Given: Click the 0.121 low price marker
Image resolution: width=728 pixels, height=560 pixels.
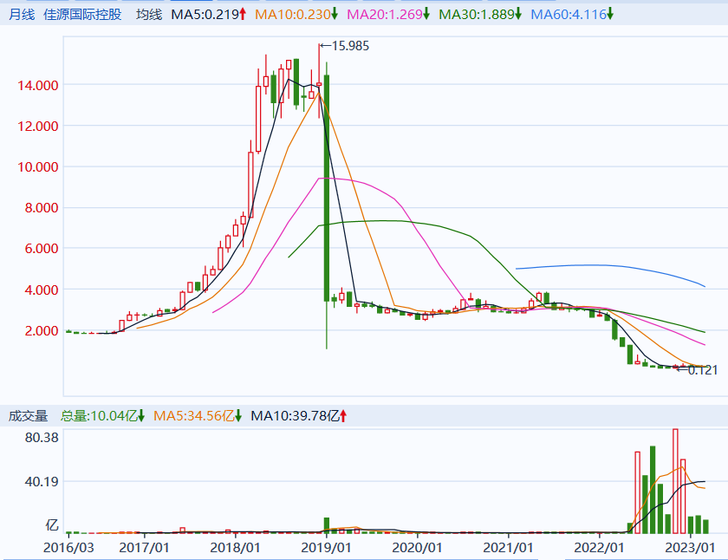Looking at the screenshot, I should [703, 370].
